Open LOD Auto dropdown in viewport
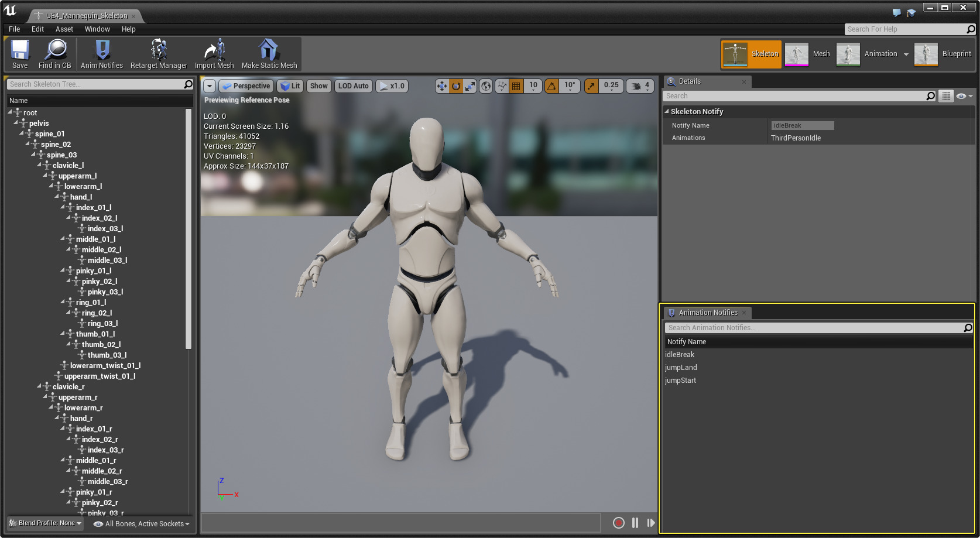This screenshot has height=538, width=980. (x=353, y=86)
